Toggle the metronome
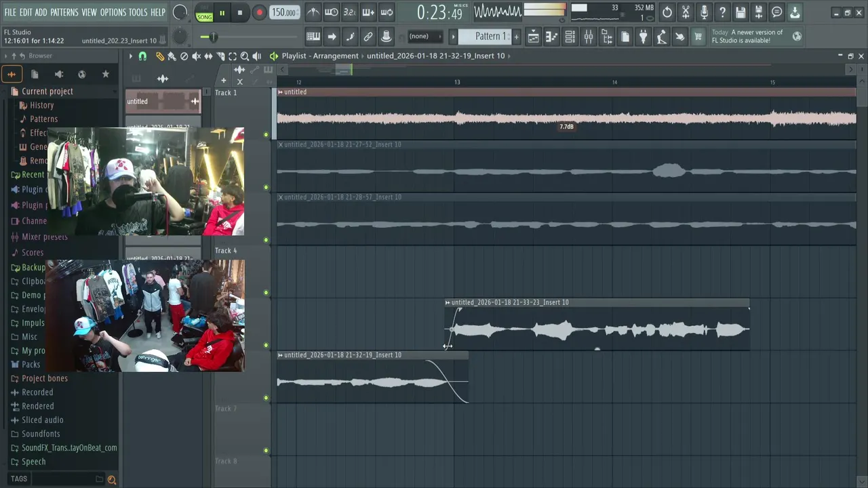Screen dimensions: 868x488 (x=313, y=12)
